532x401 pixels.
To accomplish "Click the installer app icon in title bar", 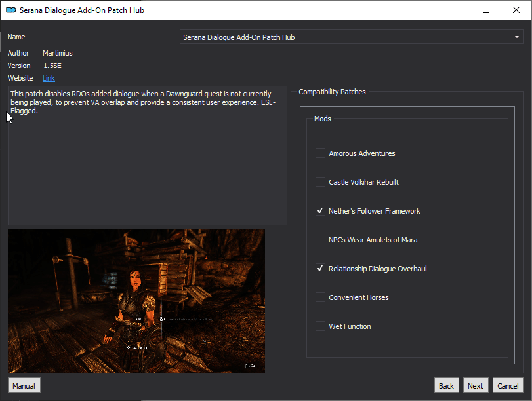I will pos(11,10).
